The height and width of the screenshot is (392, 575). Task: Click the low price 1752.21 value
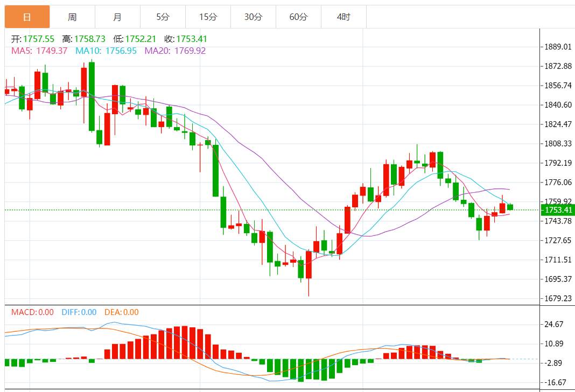pyautogui.click(x=141, y=39)
